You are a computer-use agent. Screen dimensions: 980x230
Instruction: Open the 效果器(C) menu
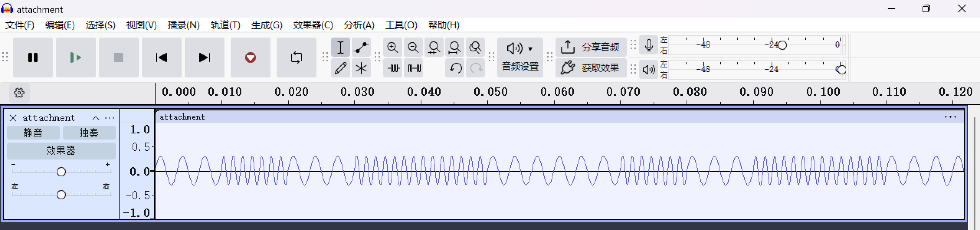tap(313, 25)
